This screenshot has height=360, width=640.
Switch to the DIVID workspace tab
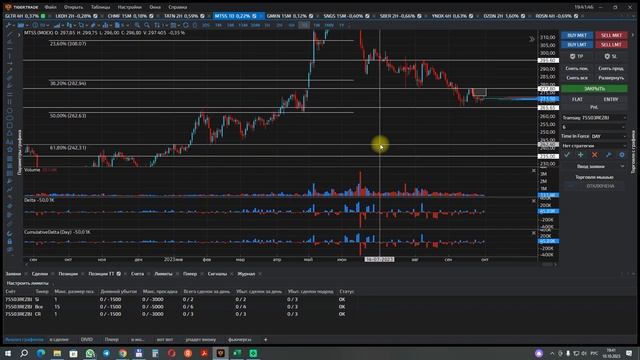tap(87, 340)
